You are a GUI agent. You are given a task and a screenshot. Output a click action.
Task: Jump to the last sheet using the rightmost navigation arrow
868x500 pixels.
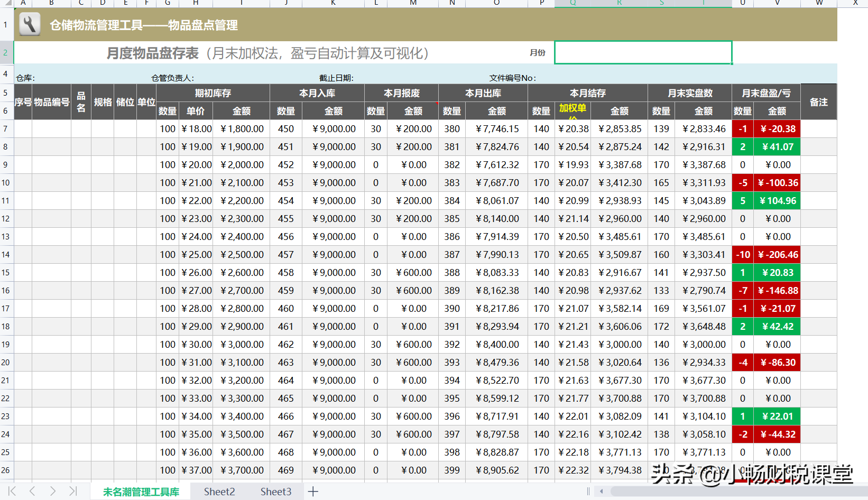72,492
